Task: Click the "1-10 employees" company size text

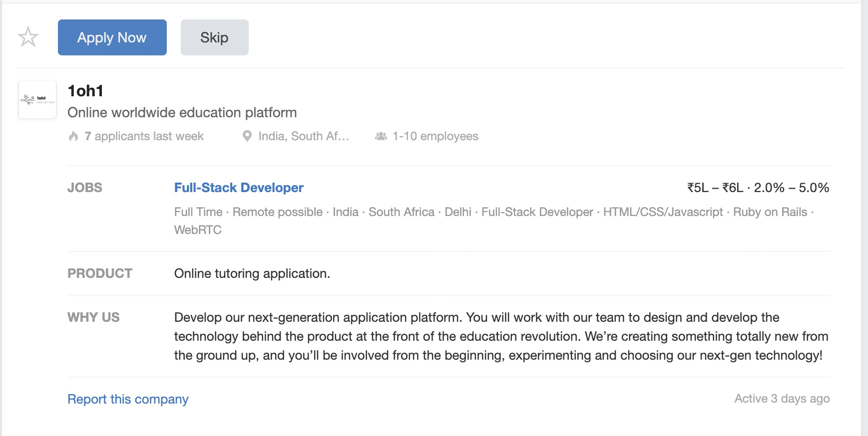Action: point(435,136)
